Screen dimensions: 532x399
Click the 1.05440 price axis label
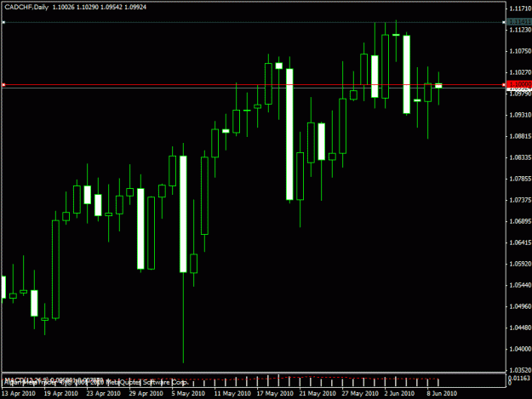520,285
